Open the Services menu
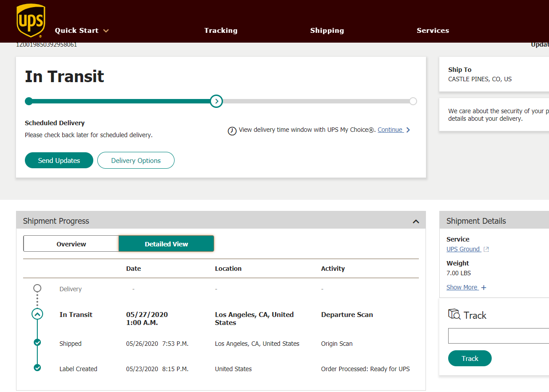This screenshot has width=549, height=392. coord(433,31)
